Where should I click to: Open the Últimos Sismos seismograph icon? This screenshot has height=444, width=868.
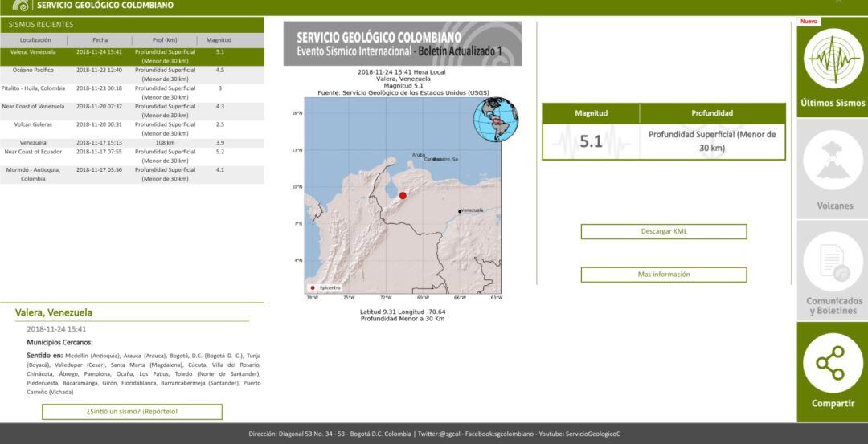(832, 62)
